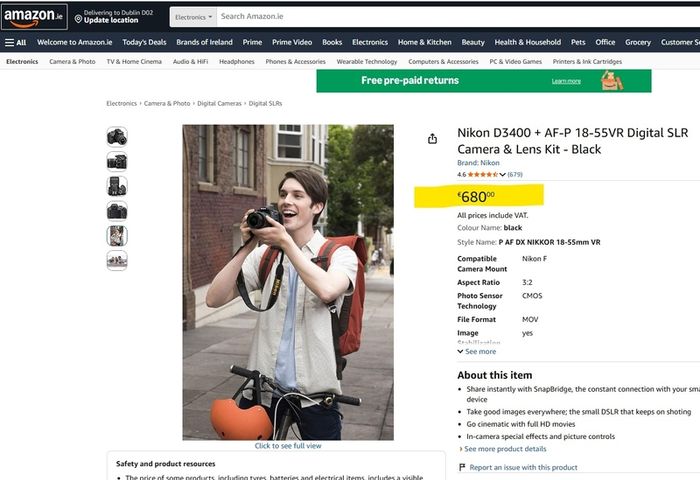Click the star rating graphic
Viewport: 700px width, 480px height.
[x=483, y=175]
